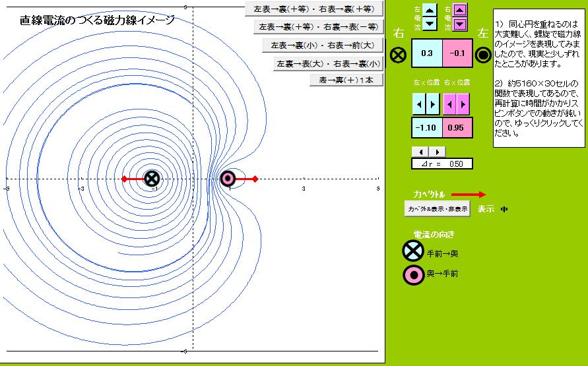Click the dotted-circle icon beside 左 label
The height and width of the screenshot is (366, 588).
point(483,55)
